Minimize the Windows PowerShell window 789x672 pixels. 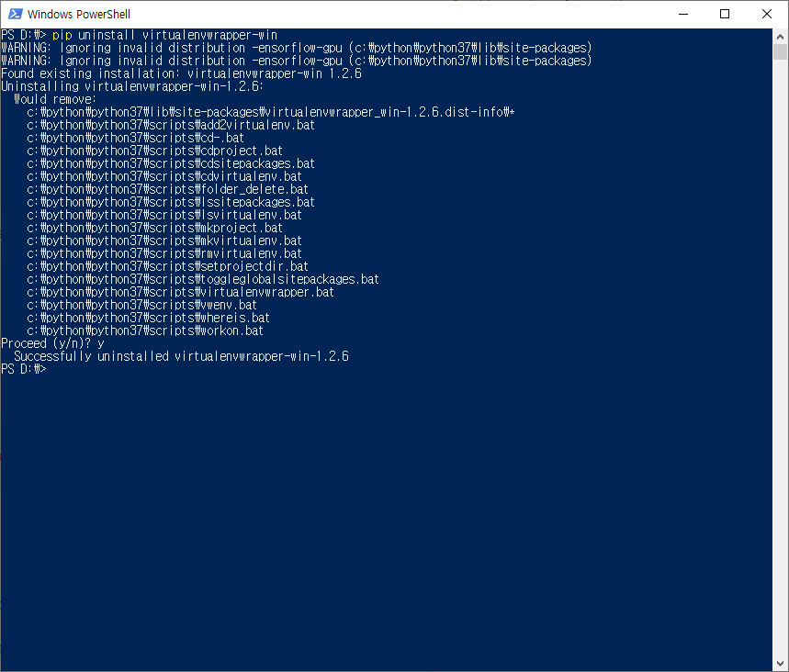682,14
